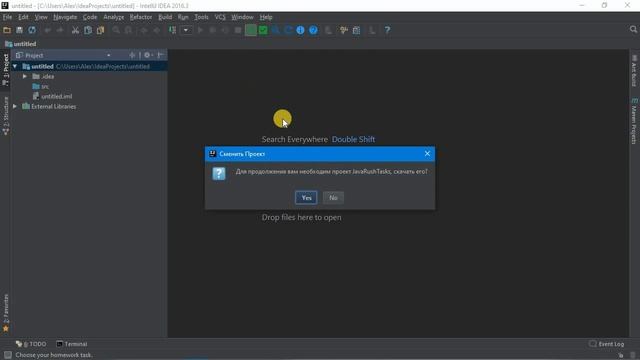Image resolution: width=640 pixels, height=360 pixels.
Task: Open the Terminal tool window tab
Action: pyautogui.click(x=72, y=344)
